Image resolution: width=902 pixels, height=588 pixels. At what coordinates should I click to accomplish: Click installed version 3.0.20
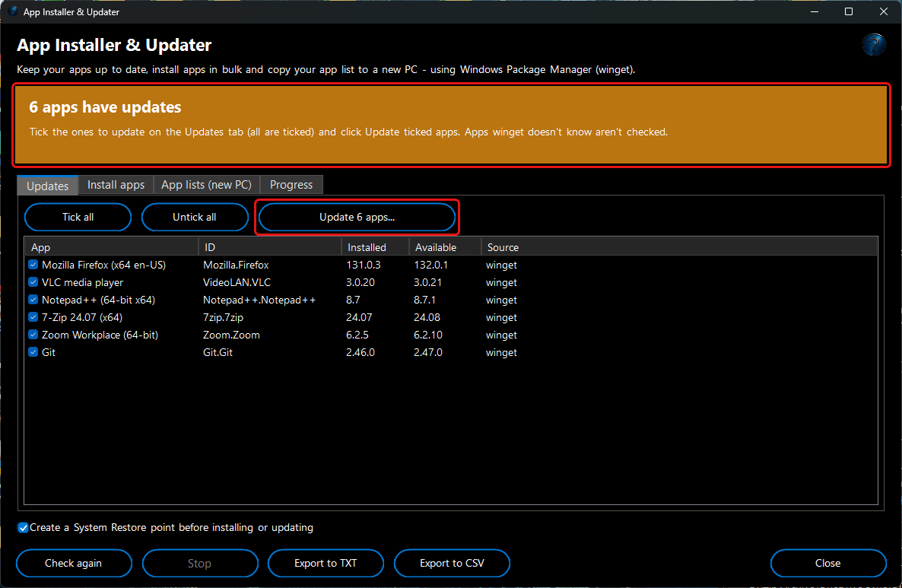(360, 282)
